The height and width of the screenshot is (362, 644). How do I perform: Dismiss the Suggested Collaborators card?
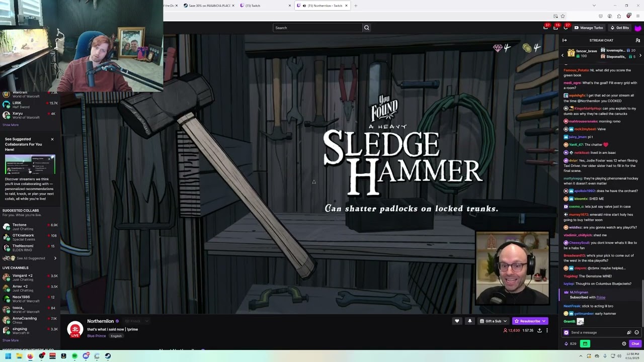coord(52,139)
